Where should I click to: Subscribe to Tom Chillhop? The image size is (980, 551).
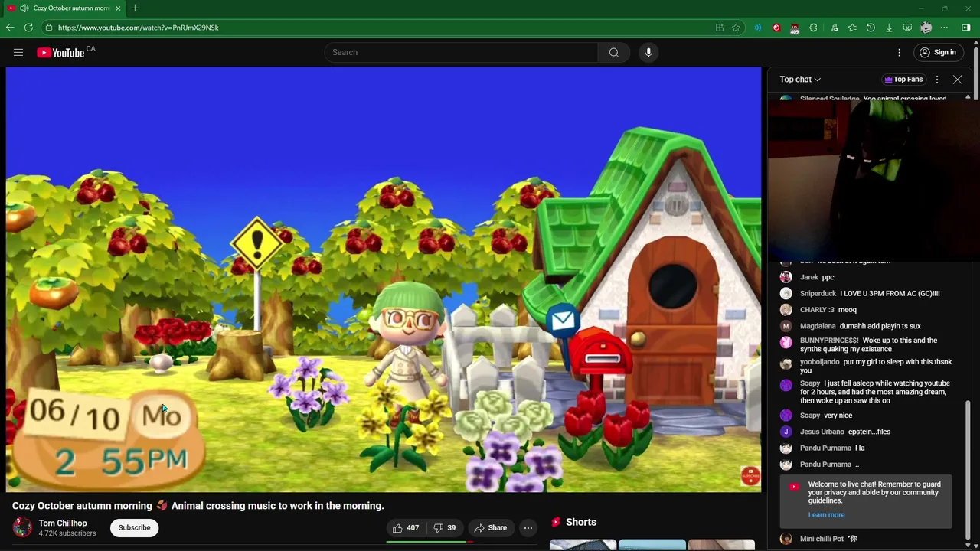coord(134,527)
